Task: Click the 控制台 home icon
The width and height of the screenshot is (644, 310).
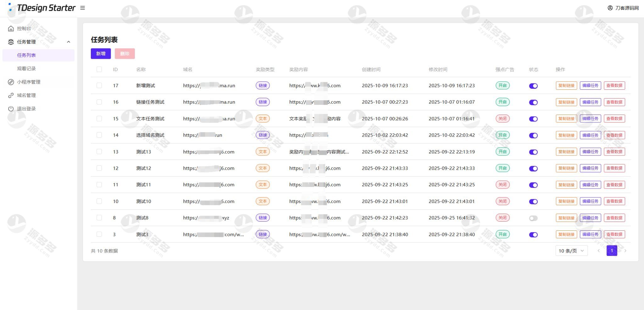Action: pyautogui.click(x=11, y=29)
